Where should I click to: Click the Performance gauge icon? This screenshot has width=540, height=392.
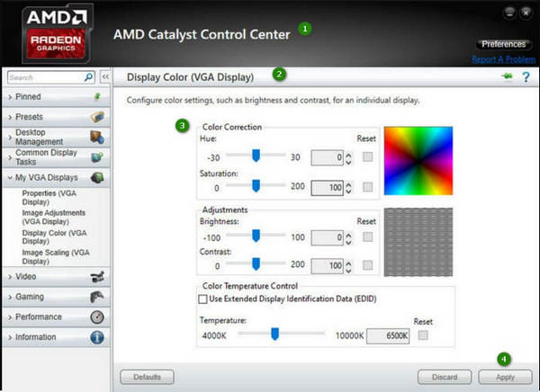(97, 317)
